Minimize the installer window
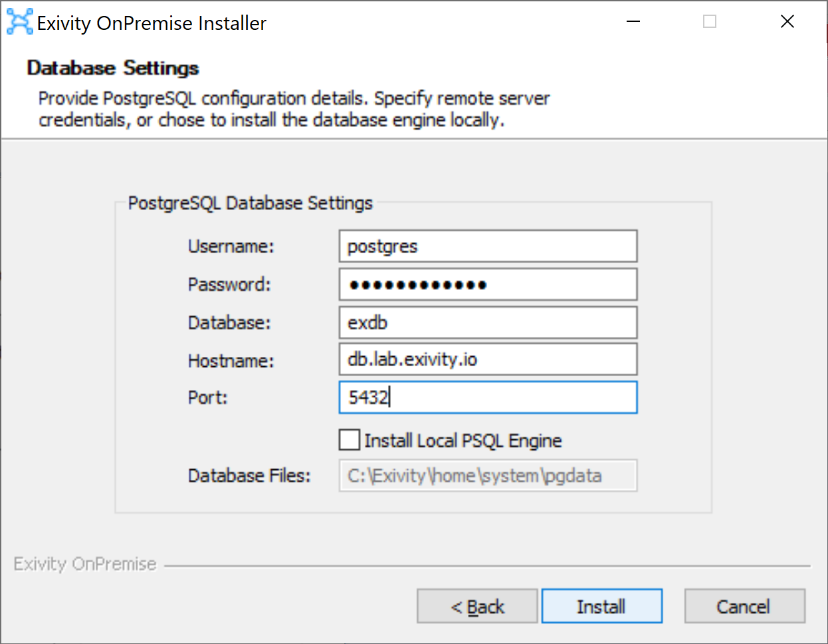 click(x=633, y=22)
